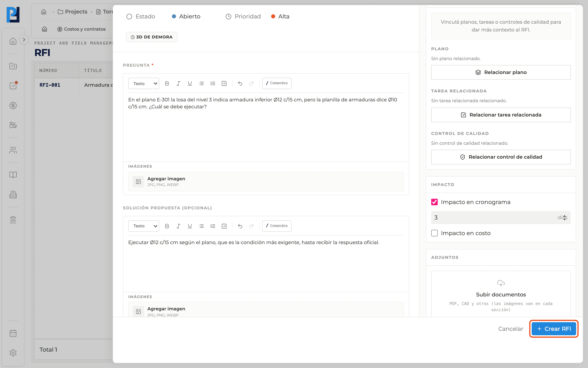Open the Alta priority selector
This screenshot has width=588, height=368.
(280, 16)
